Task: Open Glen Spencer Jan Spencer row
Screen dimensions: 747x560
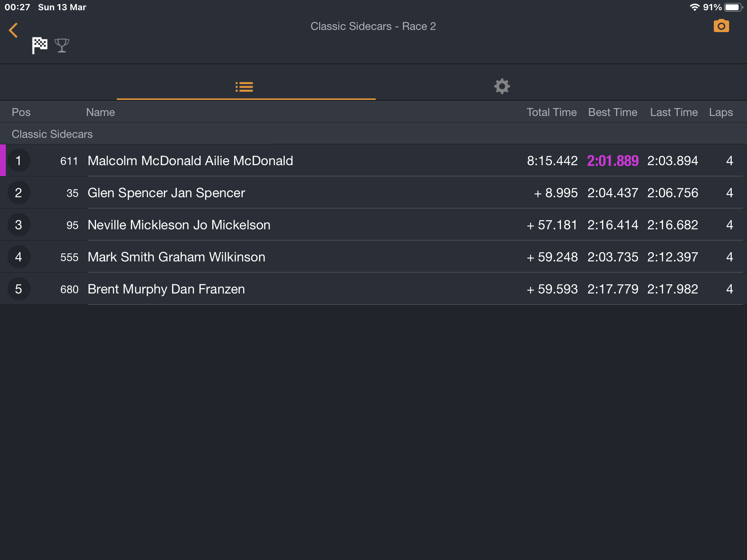Action: coord(373,192)
